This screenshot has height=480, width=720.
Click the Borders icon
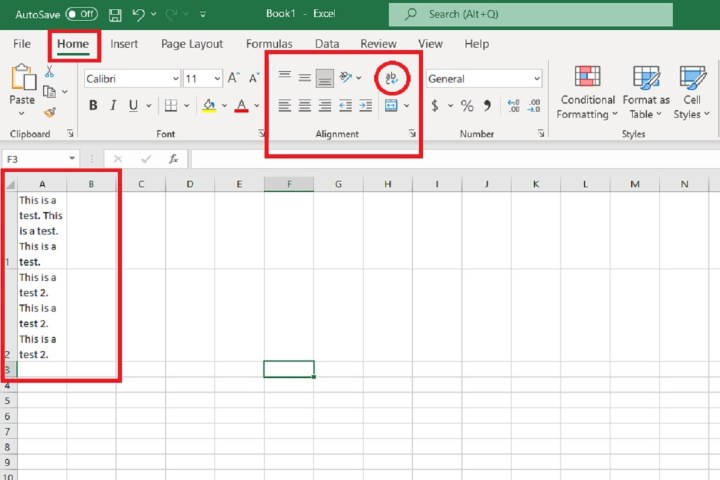(x=171, y=106)
